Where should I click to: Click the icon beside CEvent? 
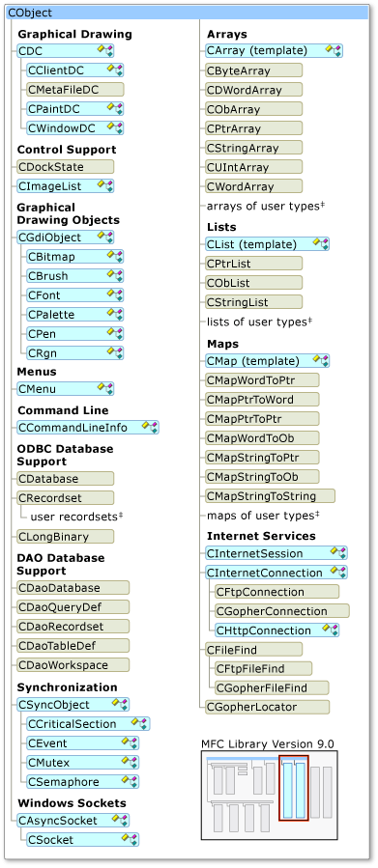click(131, 742)
